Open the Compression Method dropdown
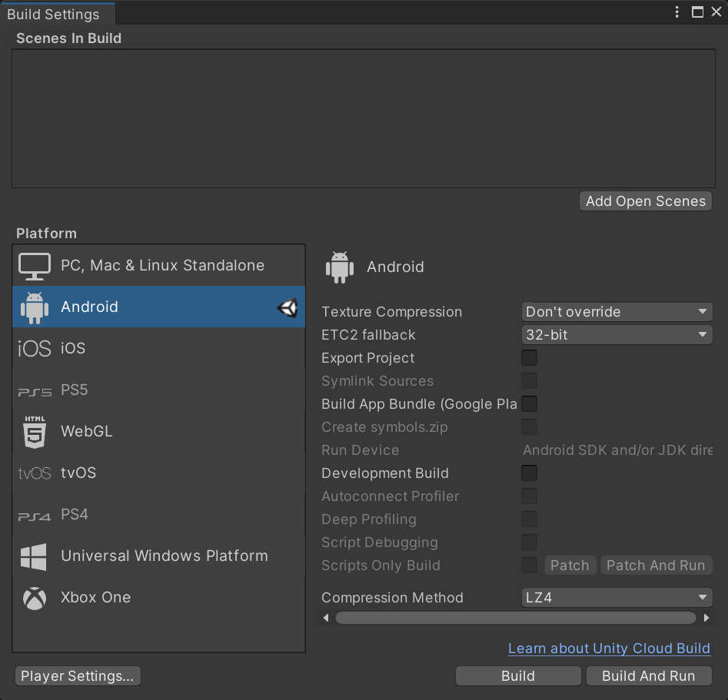Image resolution: width=728 pixels, height=700 pixels. pos(617,597)
